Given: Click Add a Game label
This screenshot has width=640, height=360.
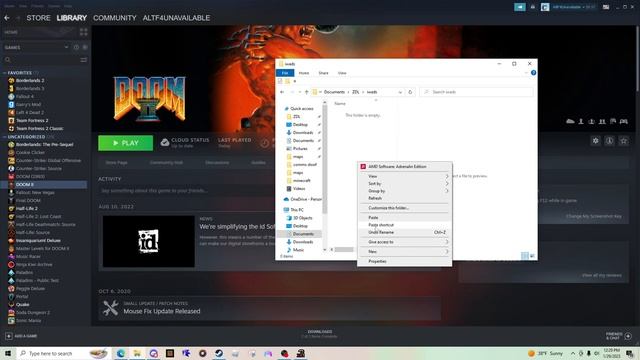Looking at the screenshot, I should [x=26, y=336].
